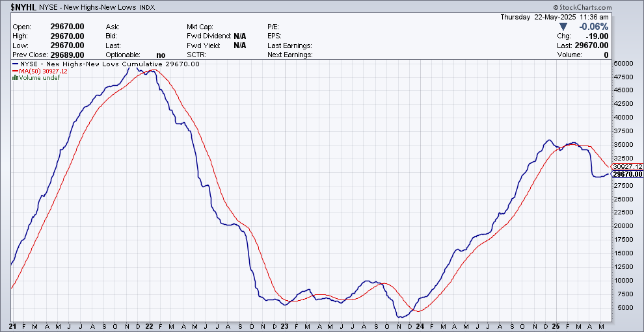Click the blue line marker for NYSE legend
644x332 pixels.
click(15, 64)
